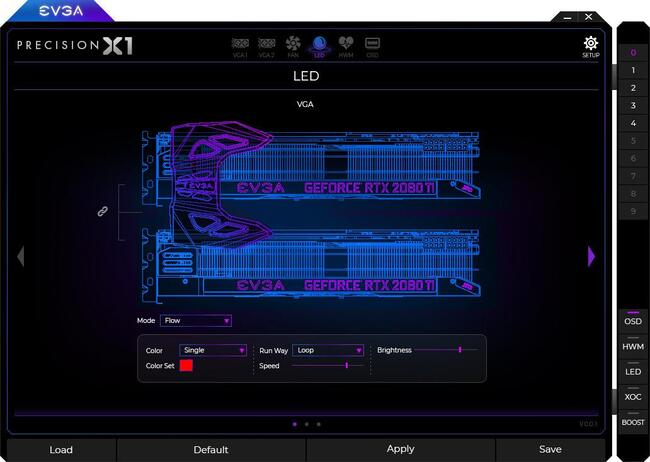Select profile 9 in sidebar
This screenshot has width=650, height=462.
coord(633,212)
